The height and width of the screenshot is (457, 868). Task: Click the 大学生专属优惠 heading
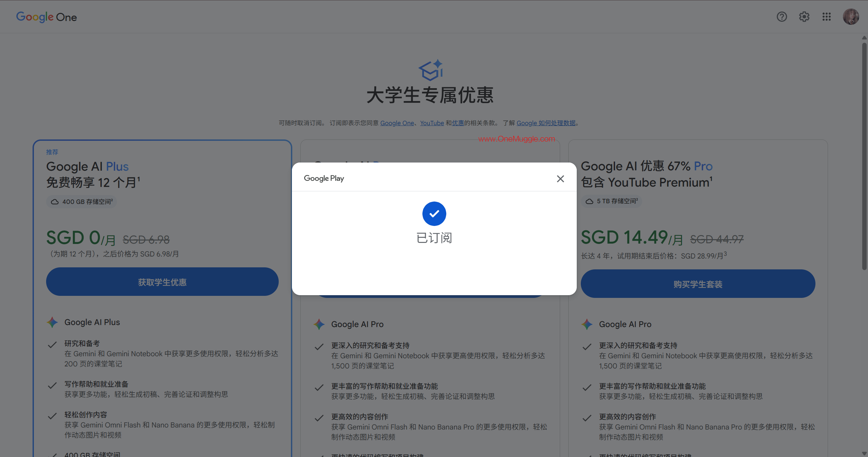coord(430,95)
